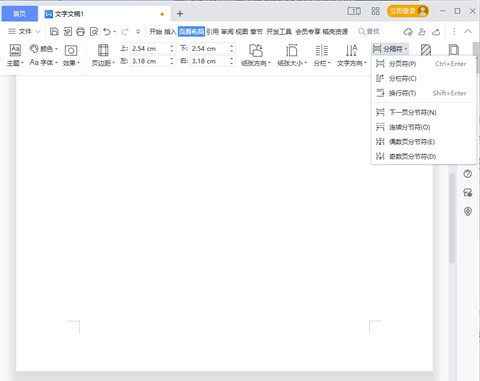Click the page background diagonal-stripe icon
Image resolution: width=480 pixels, height=381 pixels.
(x=426, y=50)
